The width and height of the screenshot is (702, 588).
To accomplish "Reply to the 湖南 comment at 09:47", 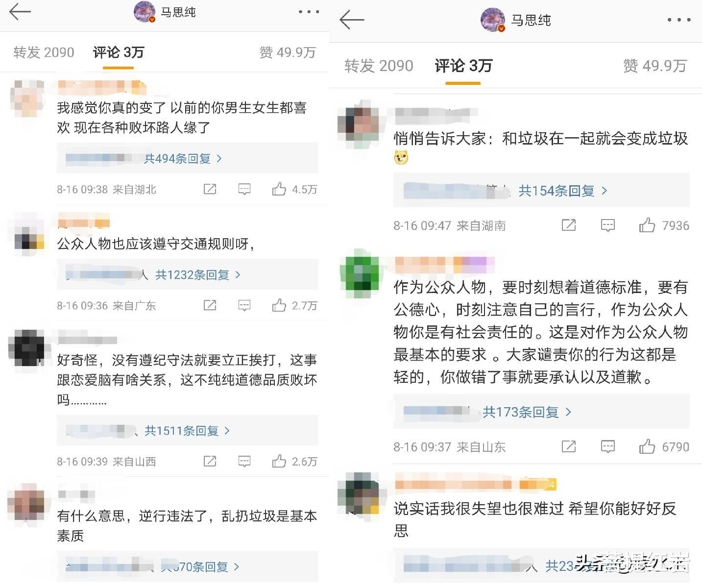I will [x=607, y=225].
